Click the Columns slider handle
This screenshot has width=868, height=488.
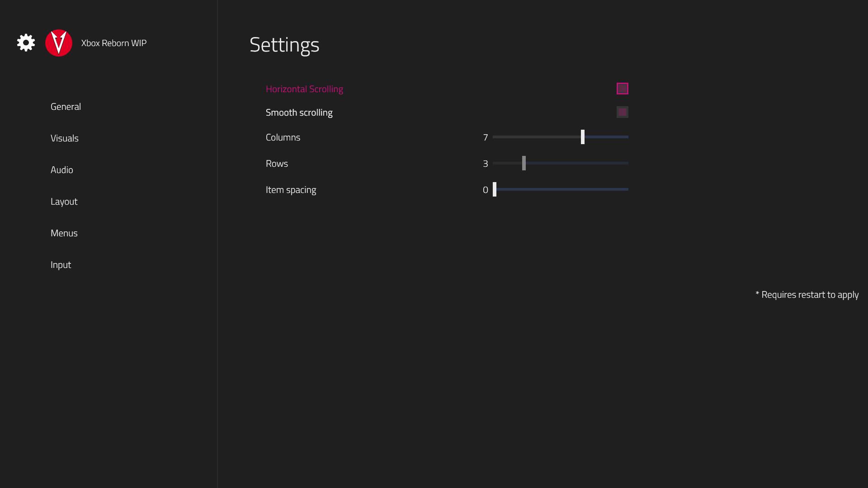pos(582,137)
